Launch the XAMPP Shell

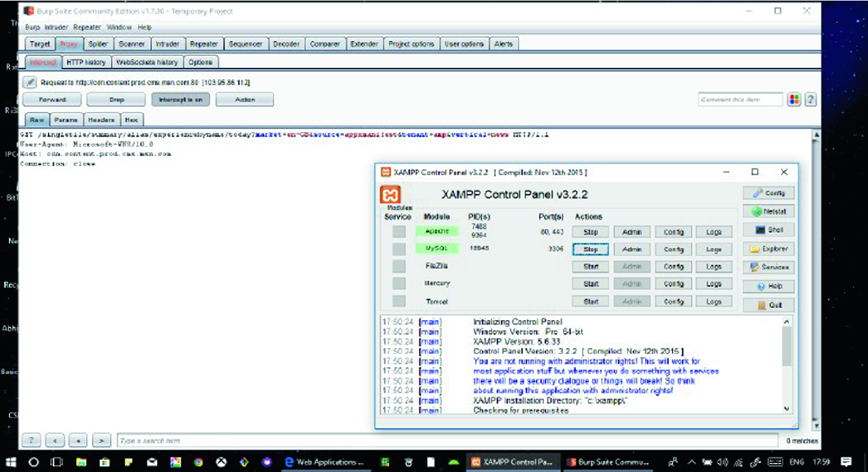point(769,230)
